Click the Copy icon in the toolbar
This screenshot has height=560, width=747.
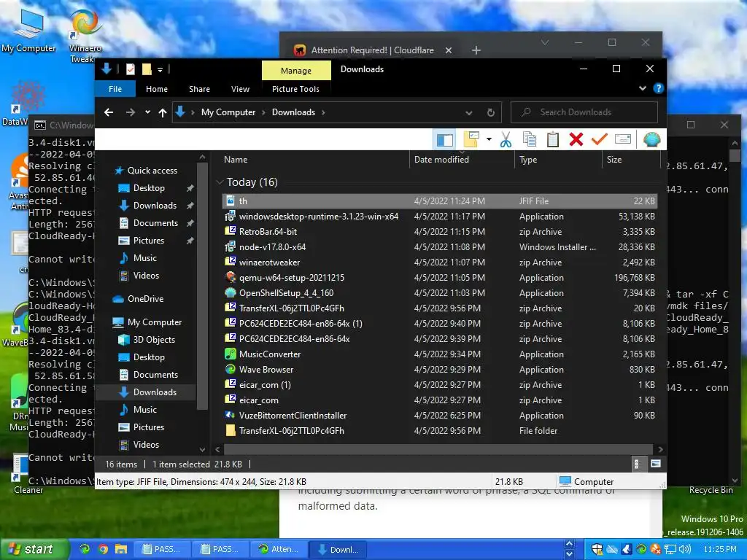tap(530, 139)
